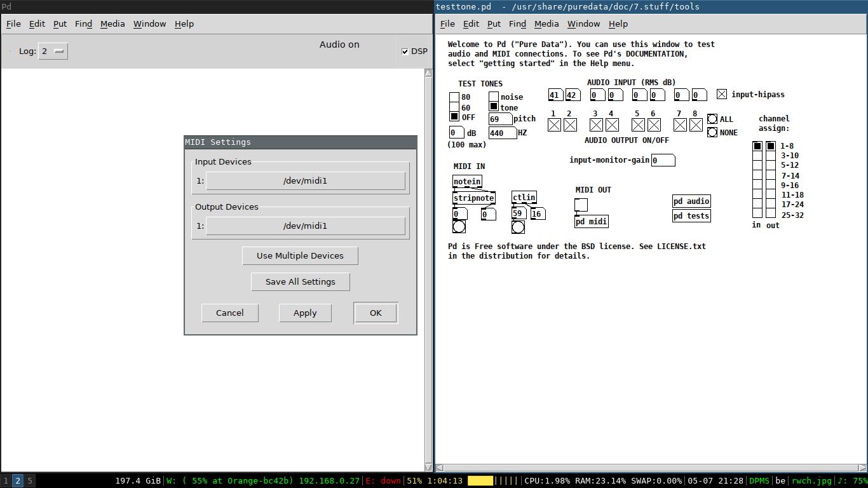The image size is (868, 488).
Task: Click the HZ number box showing 440
Action: coord(502,133)
